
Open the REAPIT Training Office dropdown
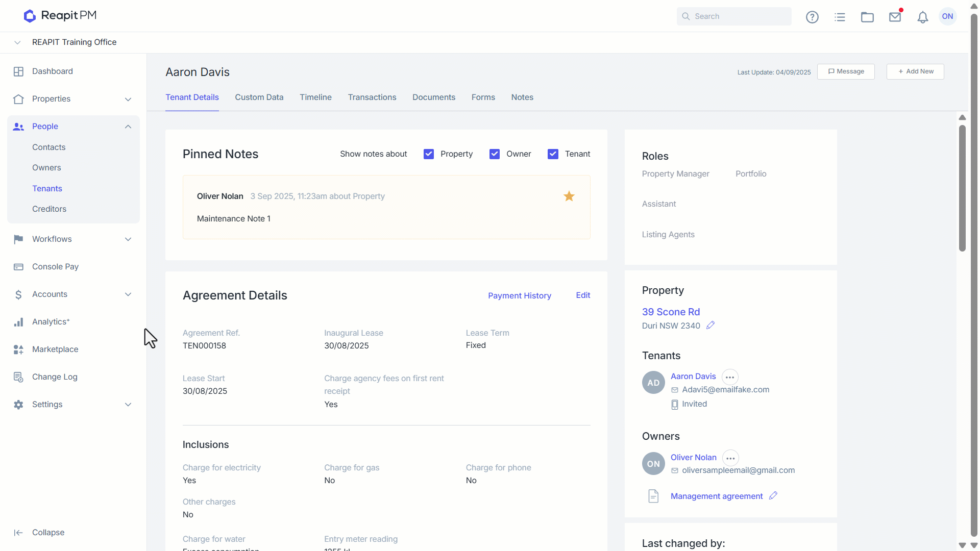pyautogui.click(x=17, y=42)
